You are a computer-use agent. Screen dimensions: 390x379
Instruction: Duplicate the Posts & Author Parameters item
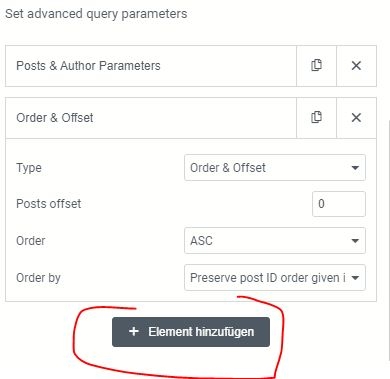point(316,66)
